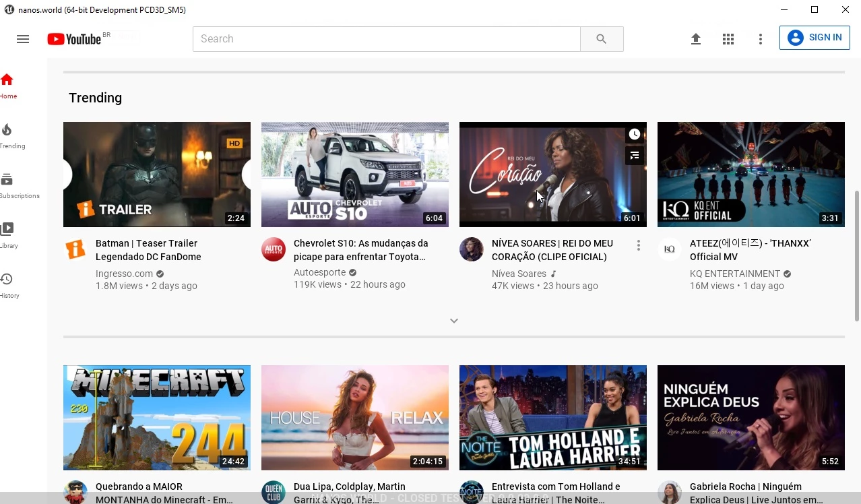Open 'Dua Lipa, Coldplay, Martin Garrix' title
This screenshot has height=504, width=861.
(350, 493)
